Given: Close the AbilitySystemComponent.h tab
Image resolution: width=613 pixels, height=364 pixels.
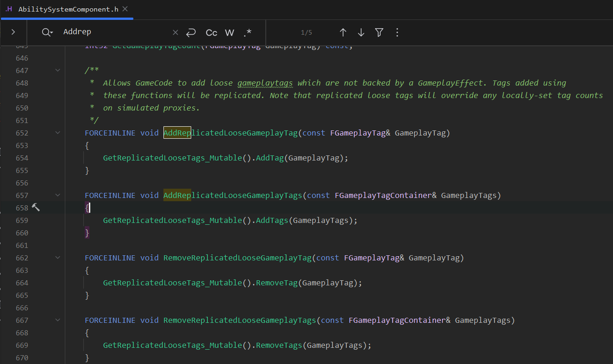Looking at the screenshot, I should 125,9.
